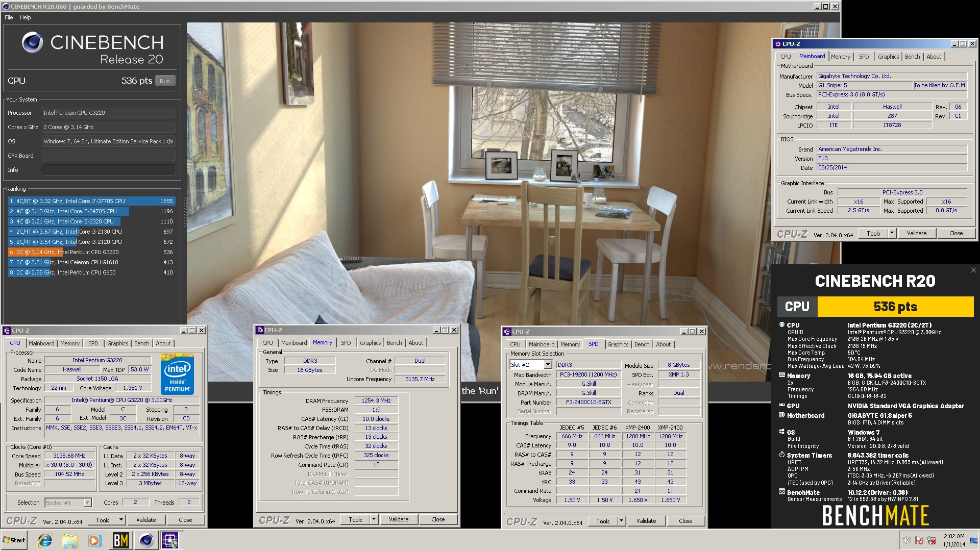Click Memory section icon in BenchMate panel
Screen dimensions: 980x551
pos(781,375)
